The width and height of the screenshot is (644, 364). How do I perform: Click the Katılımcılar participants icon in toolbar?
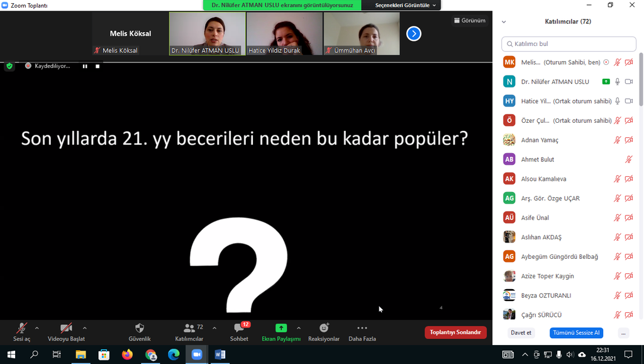point(189,328)
